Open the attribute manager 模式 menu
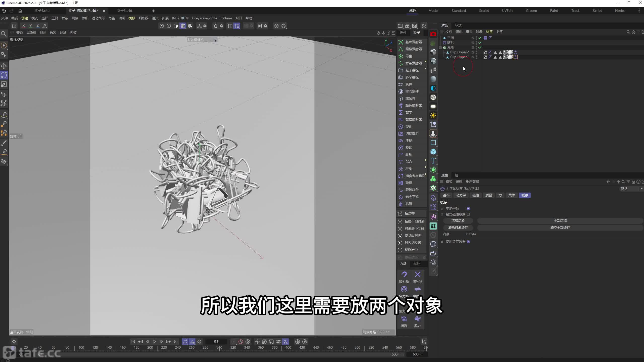 pos(449,182)
